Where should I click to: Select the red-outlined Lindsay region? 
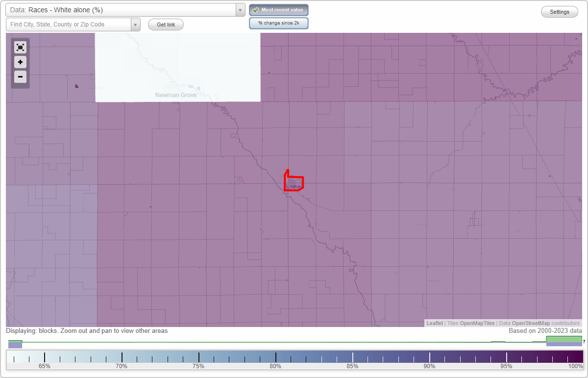coord(293,181)
